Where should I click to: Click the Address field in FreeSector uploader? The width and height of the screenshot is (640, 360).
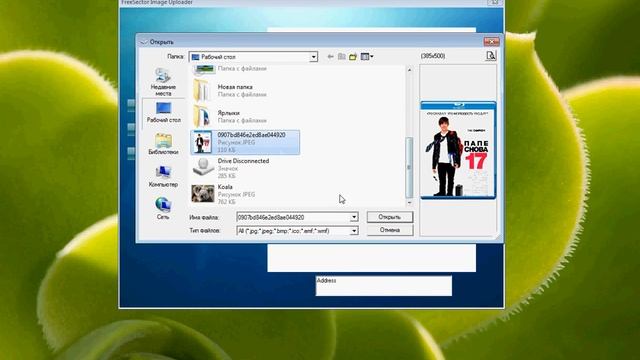pyautogui.click(x=384, y=286)
